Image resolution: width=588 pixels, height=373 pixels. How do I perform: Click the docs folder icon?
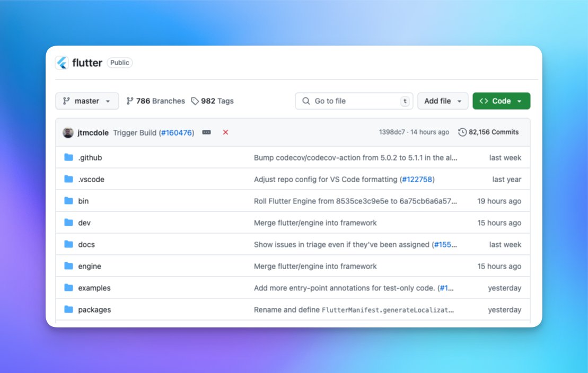[68, 244]
